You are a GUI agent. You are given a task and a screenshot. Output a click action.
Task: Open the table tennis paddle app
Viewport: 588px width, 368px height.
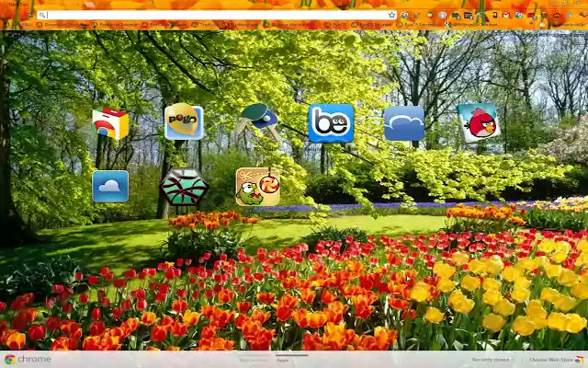coord(257,122)
